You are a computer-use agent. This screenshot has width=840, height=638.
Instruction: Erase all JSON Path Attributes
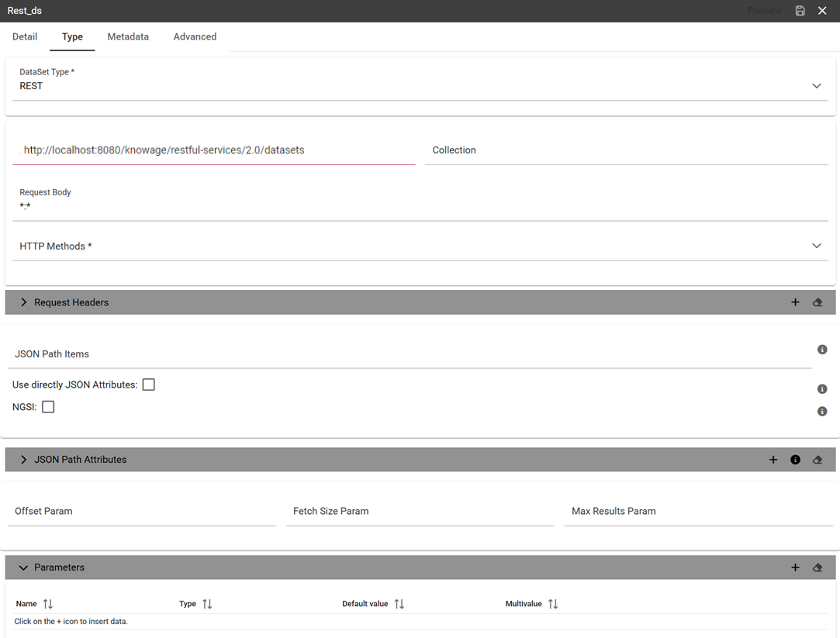tap(817, 460)
